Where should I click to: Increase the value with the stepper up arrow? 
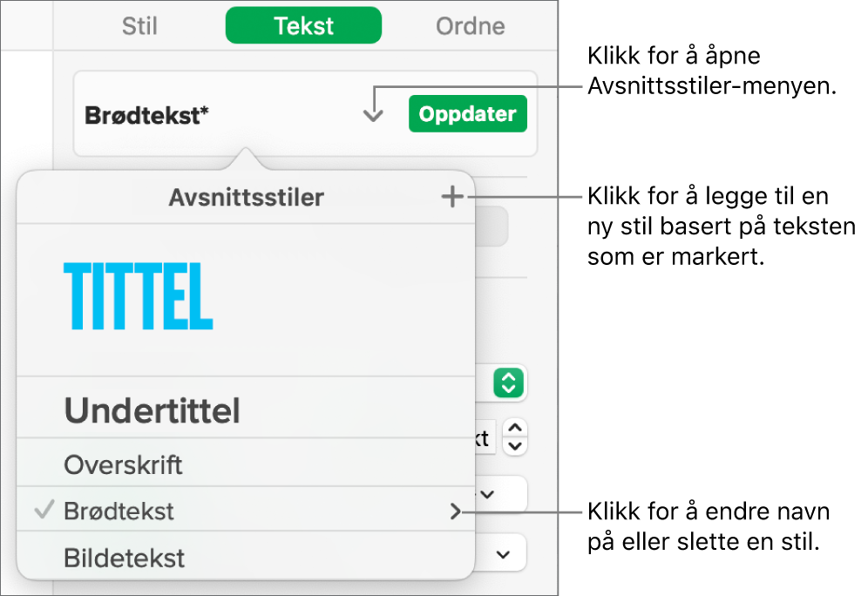[515, 429]
